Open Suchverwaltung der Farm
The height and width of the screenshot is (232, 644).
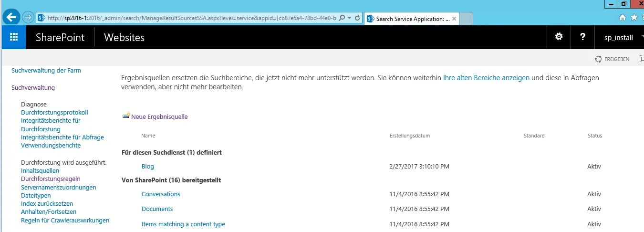point(46,70)
